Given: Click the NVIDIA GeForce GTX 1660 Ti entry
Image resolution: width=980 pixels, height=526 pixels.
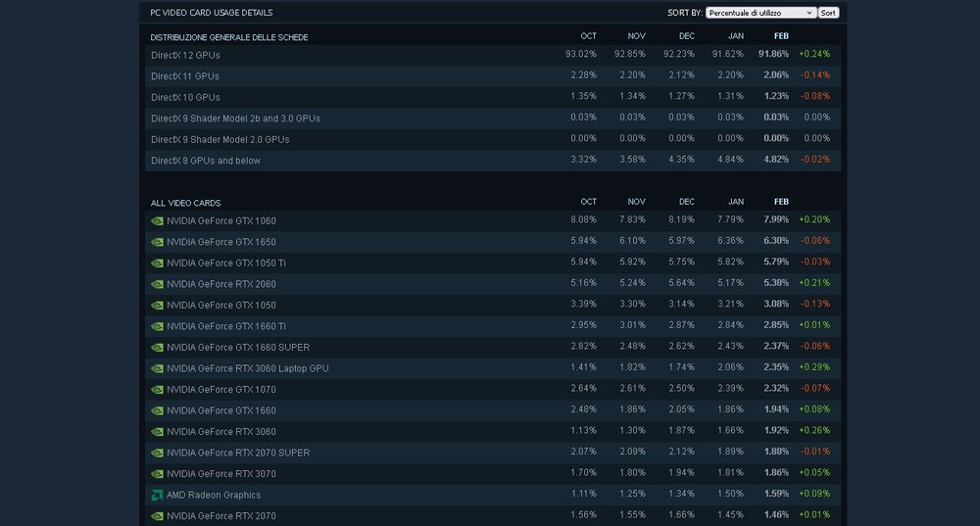Looking at the screenshot, I should (226, 327).
